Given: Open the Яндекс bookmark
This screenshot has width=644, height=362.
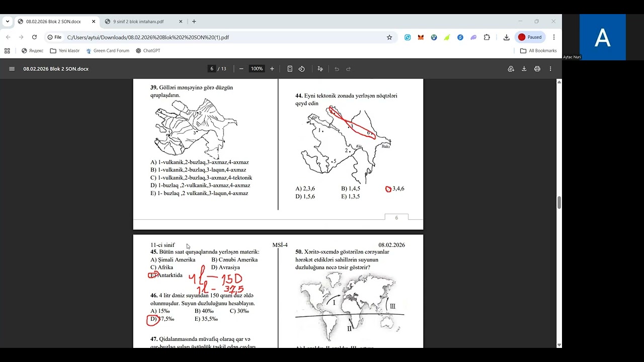Looking at the screenshot, I should coord(32,51).
